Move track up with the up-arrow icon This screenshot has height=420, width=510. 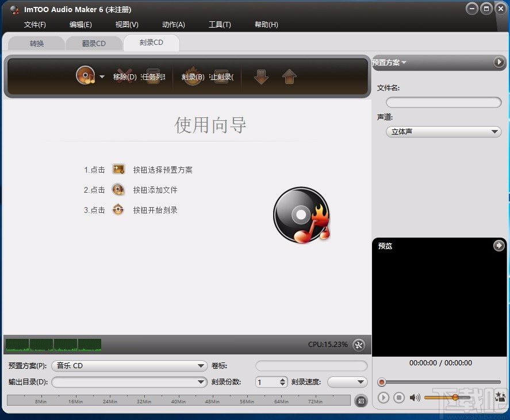pyautogui.click(x=289, y=76)
